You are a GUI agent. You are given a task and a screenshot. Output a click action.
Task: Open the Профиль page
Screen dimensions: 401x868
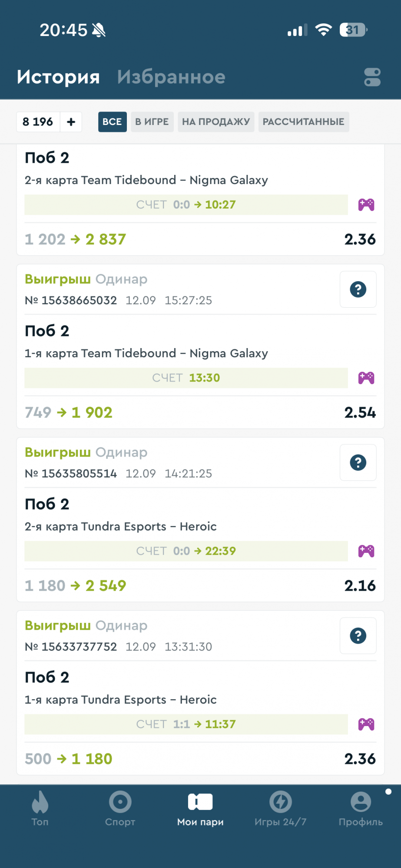361,808
